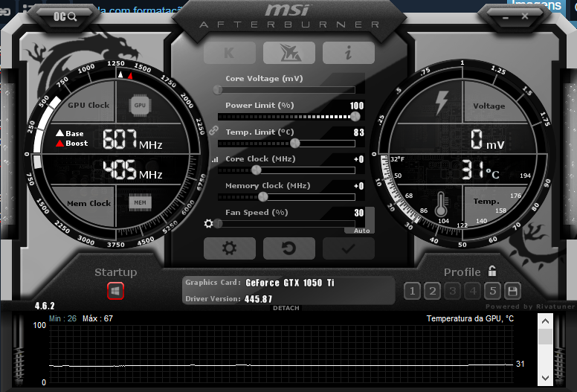Screen dimensions: 577x392
Task: Click the GPU temperature graph area
Action: click(x=281, y=354)
